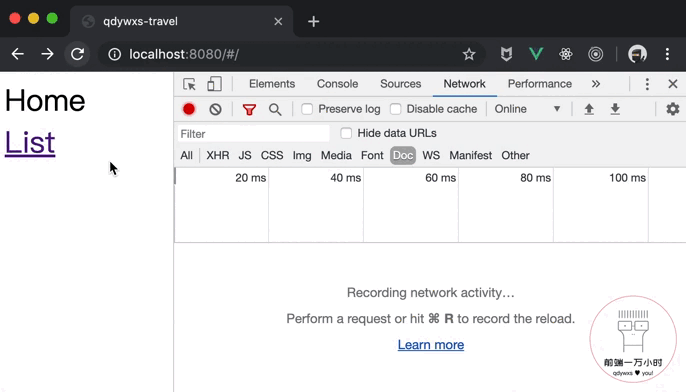Import a HAR file with the upload arrow

589,109
